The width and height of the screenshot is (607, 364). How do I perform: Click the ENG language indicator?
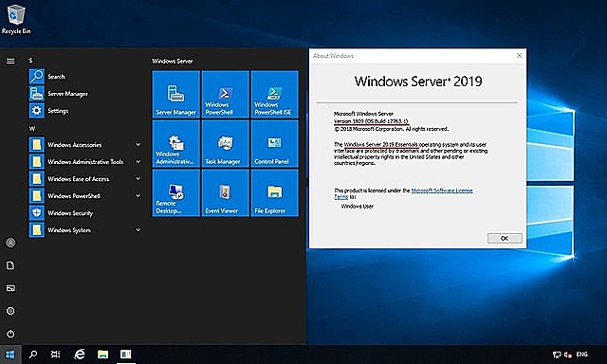click(581, 355)
